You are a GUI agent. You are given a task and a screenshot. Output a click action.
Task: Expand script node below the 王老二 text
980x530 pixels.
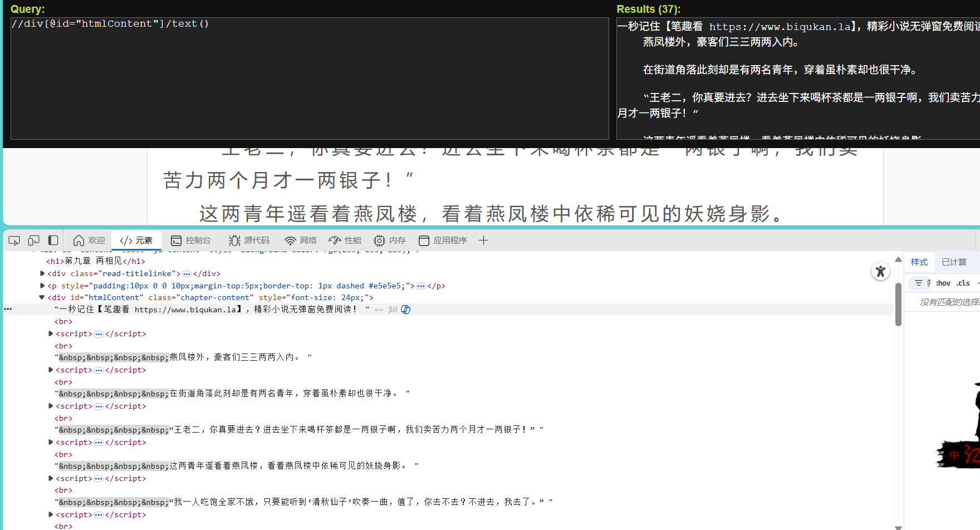[51, 442]
